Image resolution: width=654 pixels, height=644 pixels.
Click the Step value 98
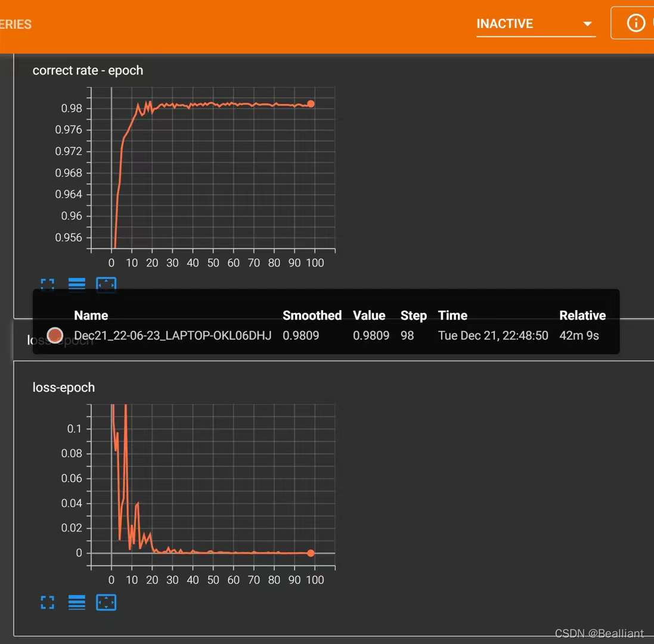[x=407, y=335]
